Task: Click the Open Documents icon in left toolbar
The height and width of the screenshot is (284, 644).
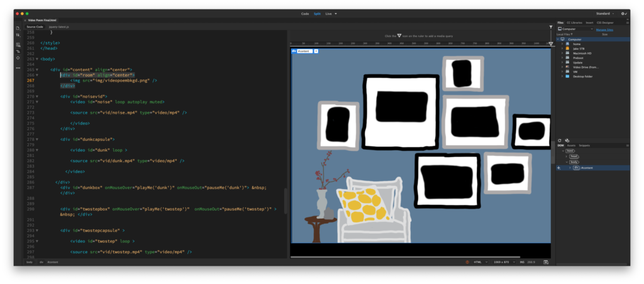Action: point(18,28)
